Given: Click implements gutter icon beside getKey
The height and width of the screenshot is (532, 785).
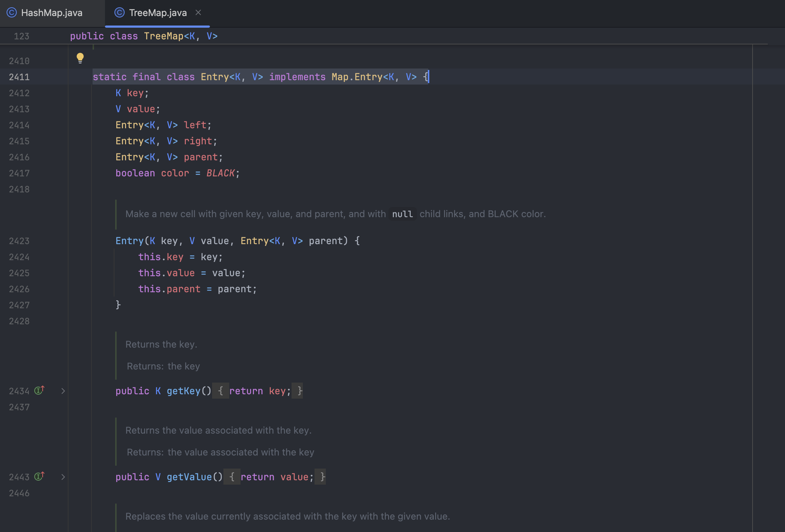Looking at the screenshot, I should pos(39,390).
